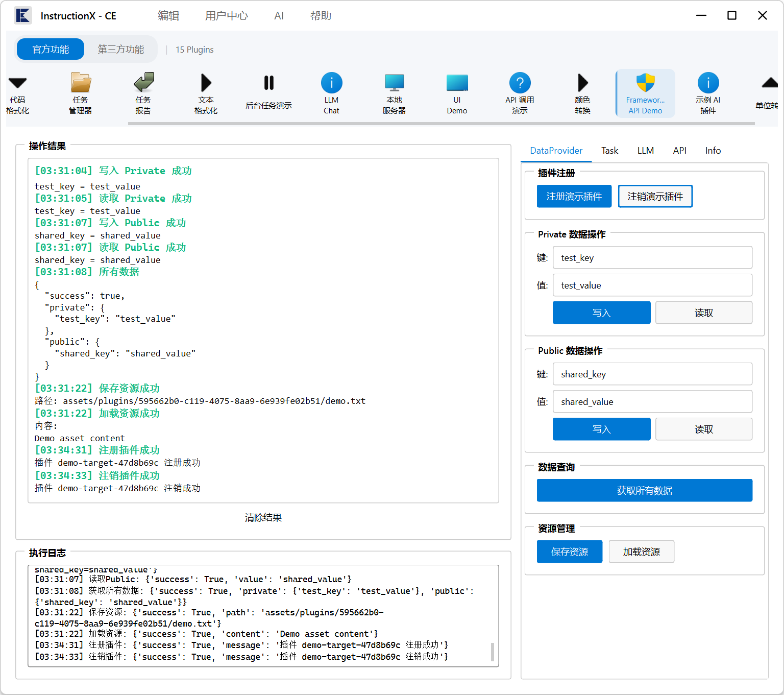This screenshot has width=784, height=695.
Task: Click result line '[03:31:08] 所有数据'
Action: point(87,272)
